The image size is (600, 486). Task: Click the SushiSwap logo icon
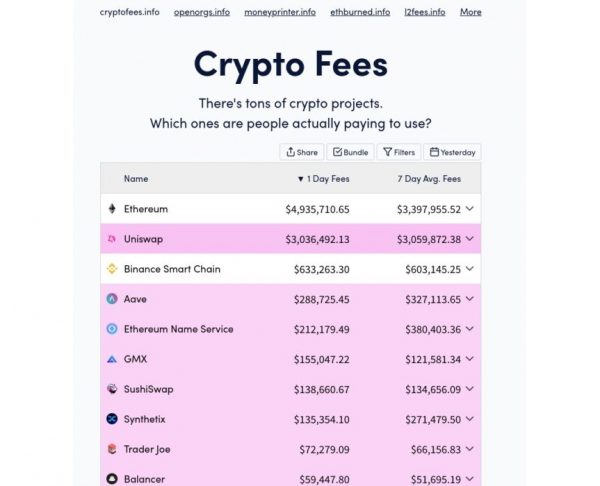[111, 389]
